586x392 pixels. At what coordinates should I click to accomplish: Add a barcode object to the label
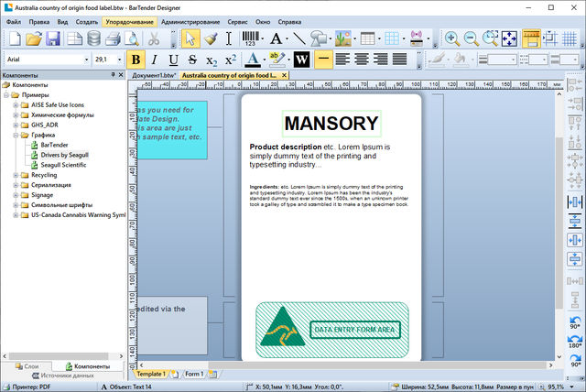250,38
